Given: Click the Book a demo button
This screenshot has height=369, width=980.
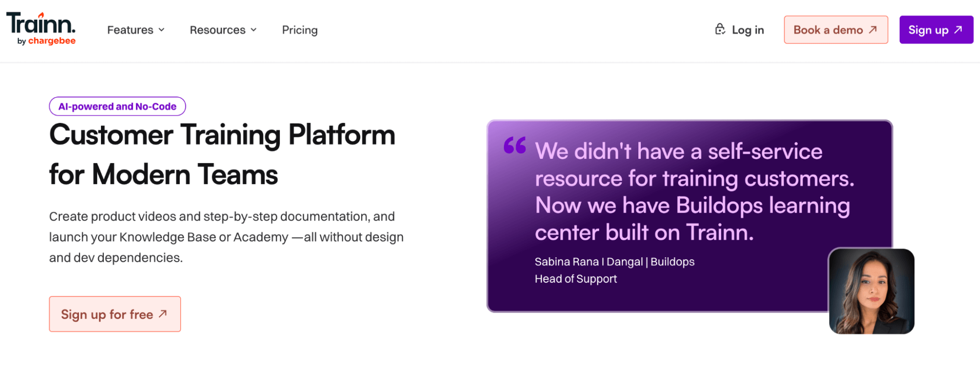Looking at the screenshot, I should pos(836,30).
